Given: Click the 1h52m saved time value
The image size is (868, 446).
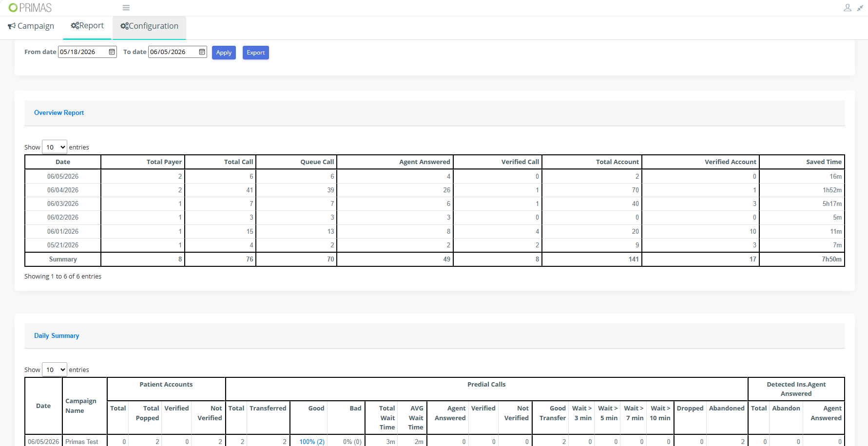Looking at the screenshot, I should tap(832, 190).
